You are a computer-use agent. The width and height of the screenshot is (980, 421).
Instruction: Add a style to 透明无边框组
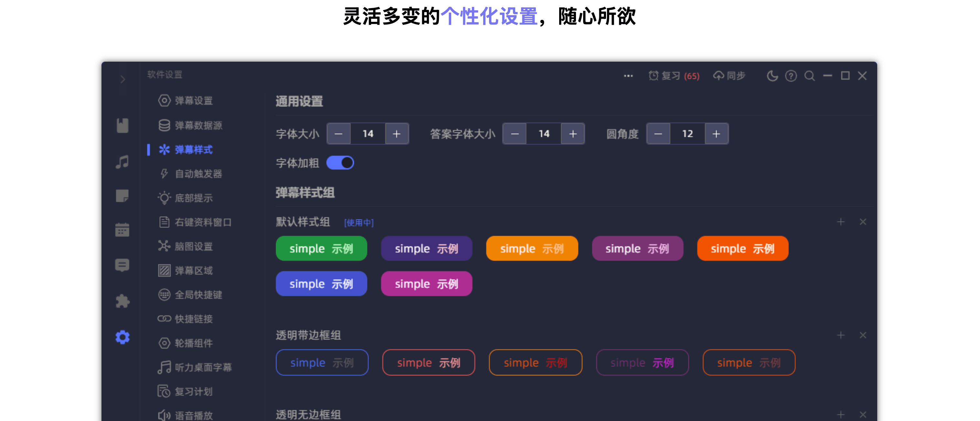841,415
